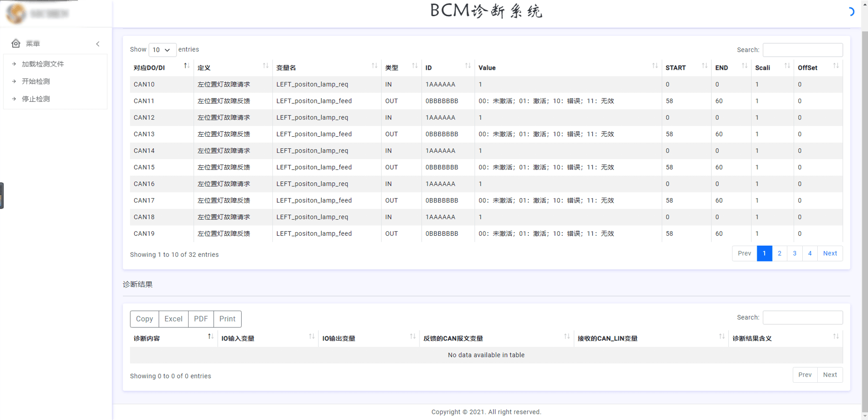Go to page 3 of the table
Screen dimensions: 868x420
pyautogui.click(x=795, y=253)
